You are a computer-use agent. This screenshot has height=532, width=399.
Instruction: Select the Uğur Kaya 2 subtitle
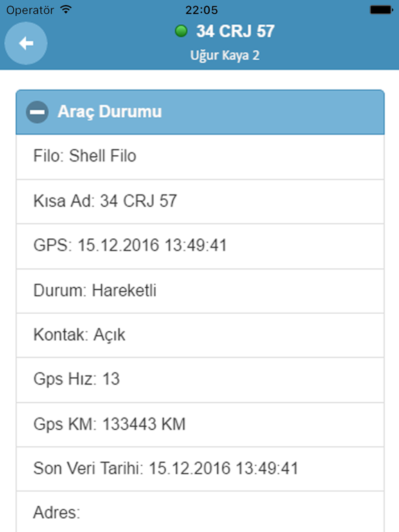(x=224, y=55)
